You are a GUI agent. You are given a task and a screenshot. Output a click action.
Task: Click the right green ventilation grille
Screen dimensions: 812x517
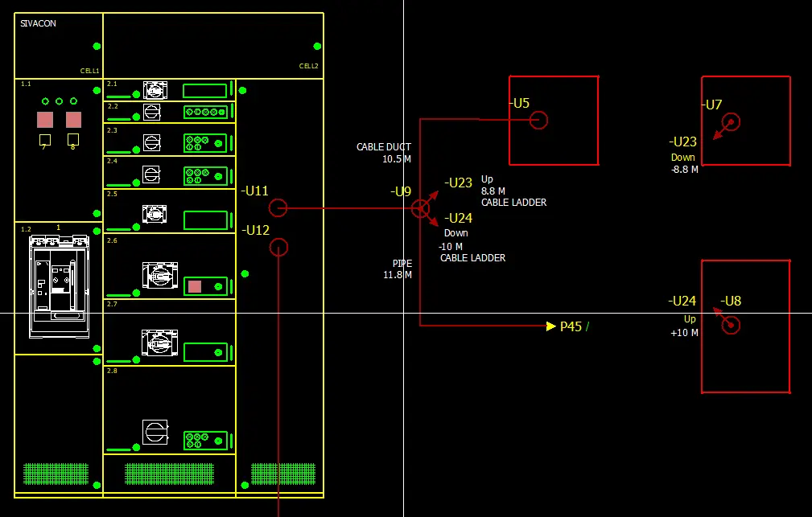tap(283, 474)
